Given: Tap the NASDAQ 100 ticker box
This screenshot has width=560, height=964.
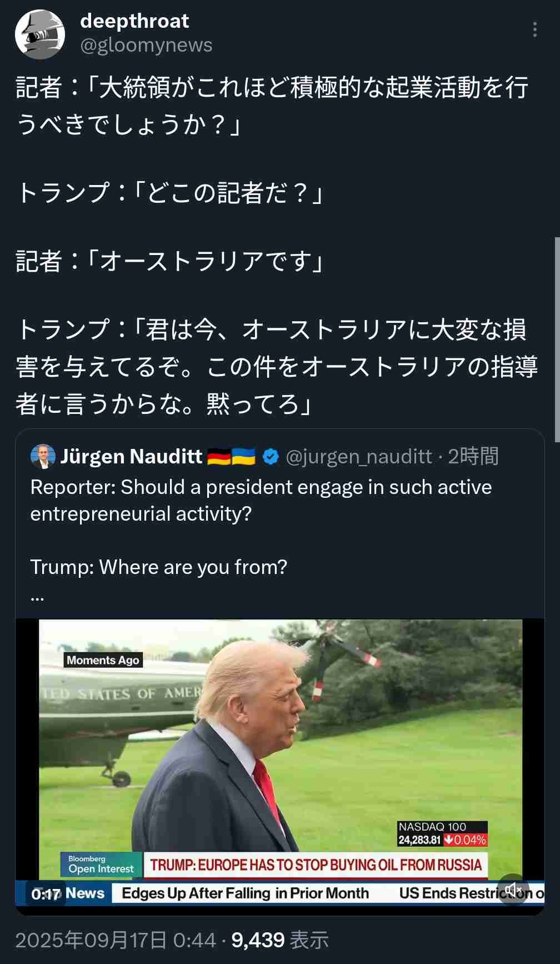Looking at the screenshot, I should click(442, 833).
